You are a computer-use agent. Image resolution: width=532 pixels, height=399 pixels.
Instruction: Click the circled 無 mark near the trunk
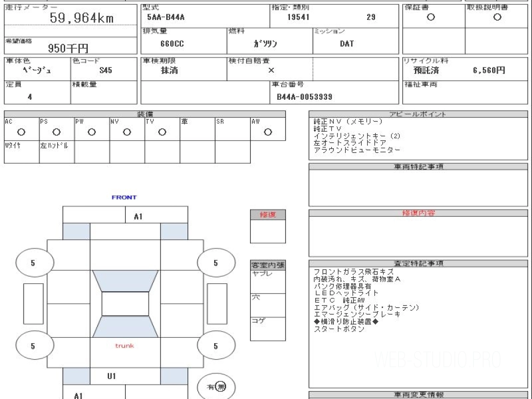[221, 387]
